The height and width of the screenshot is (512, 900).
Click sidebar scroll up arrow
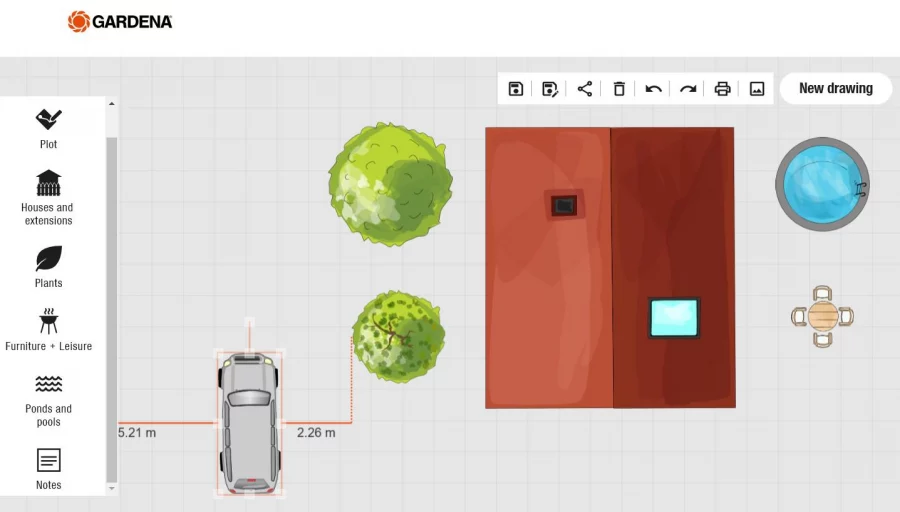pyautogui.click(x=111, y=104)
